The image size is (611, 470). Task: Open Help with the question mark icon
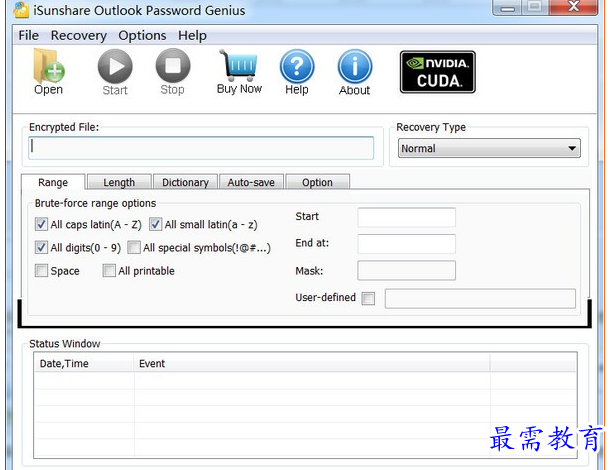coord(297,72)
